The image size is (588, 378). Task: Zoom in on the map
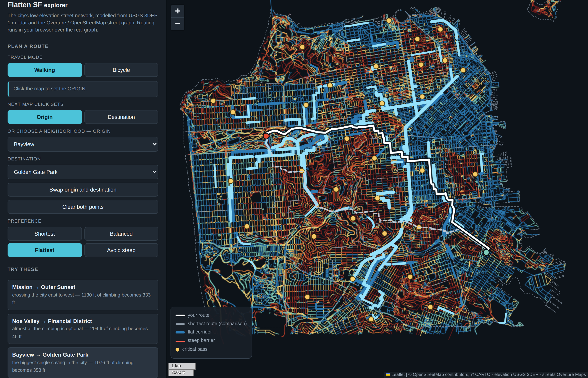pos(178,11)
